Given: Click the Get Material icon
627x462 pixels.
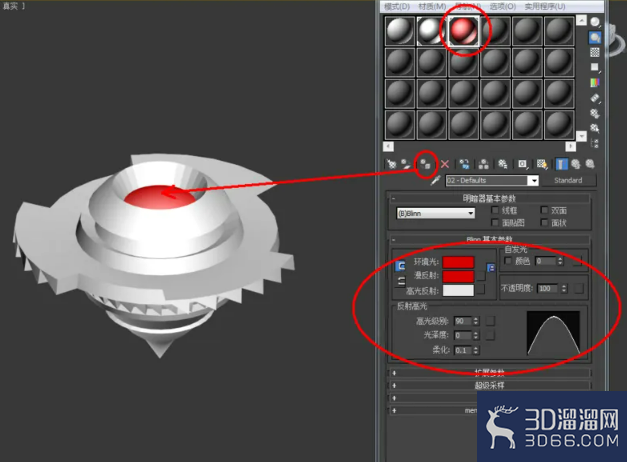Looking at the screenshot, I should (x=391, y=164).
